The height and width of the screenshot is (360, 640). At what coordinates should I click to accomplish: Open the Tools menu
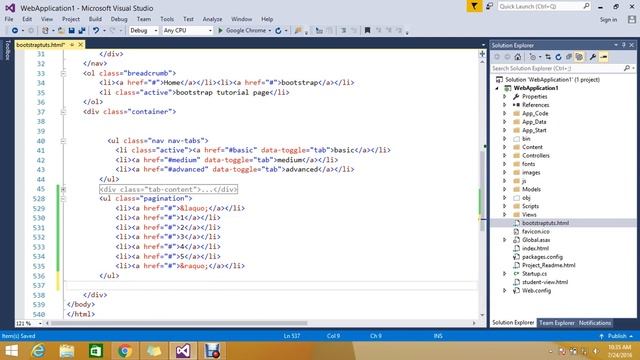(167, 19)
